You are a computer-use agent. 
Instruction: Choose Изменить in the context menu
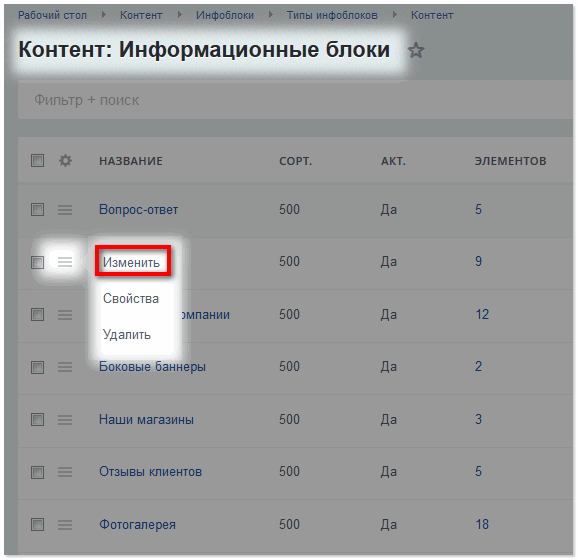point(131,262)
